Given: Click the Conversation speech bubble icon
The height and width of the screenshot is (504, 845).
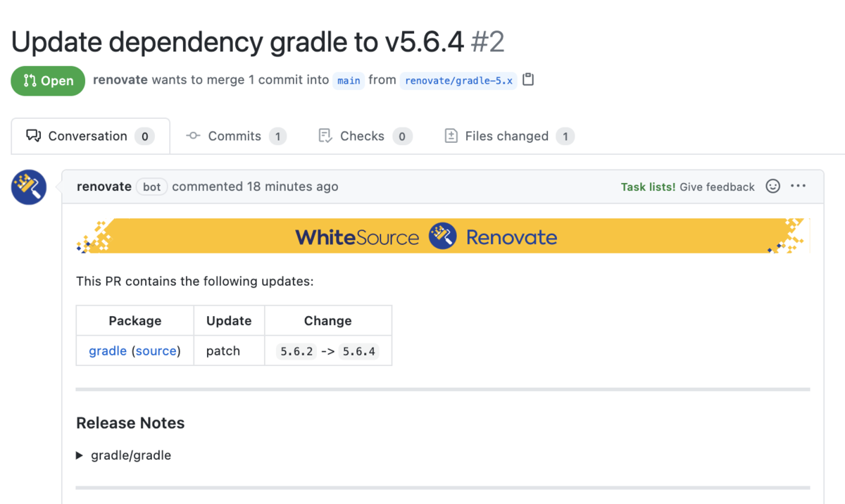Looking at the screenshot, I should [x=33, y=136].
